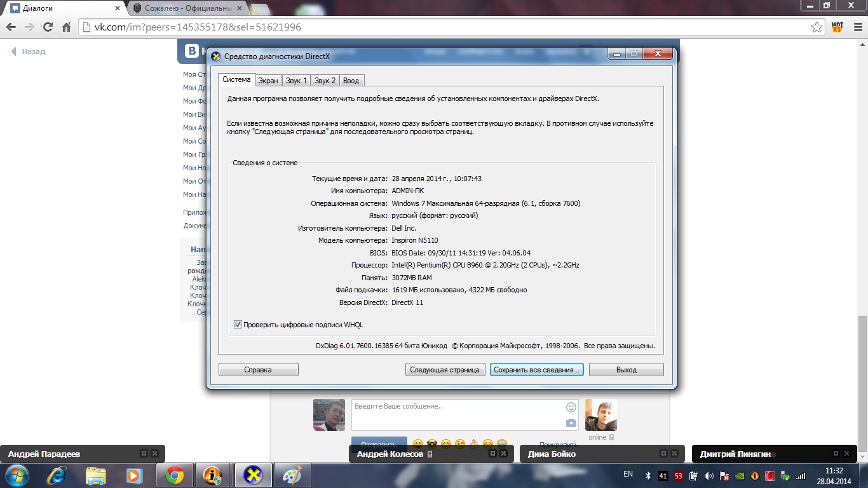
Task: Click the Справка button
Action: click(x=258, y=370)
